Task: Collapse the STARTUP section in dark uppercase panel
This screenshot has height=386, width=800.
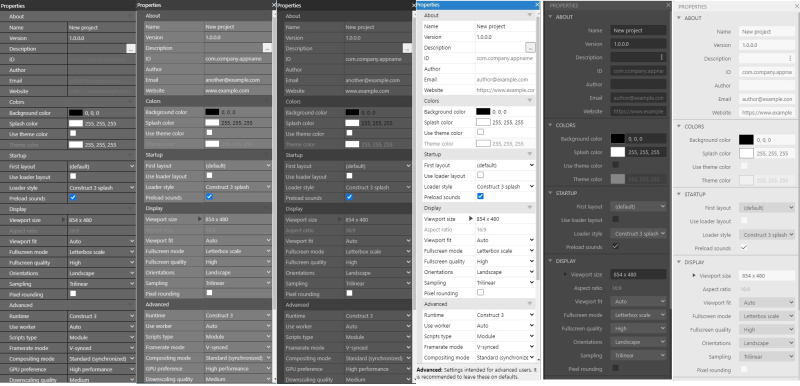Action: (551, 193)
